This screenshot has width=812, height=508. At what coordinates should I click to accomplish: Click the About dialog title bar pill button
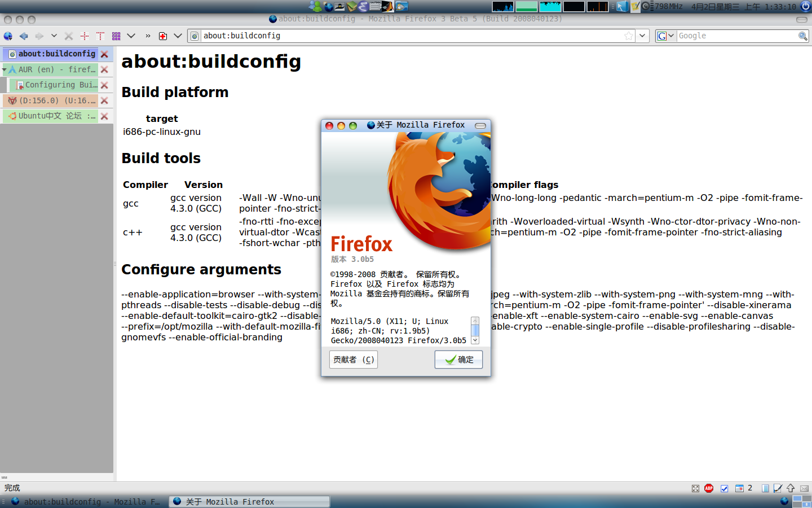point(480,125)
